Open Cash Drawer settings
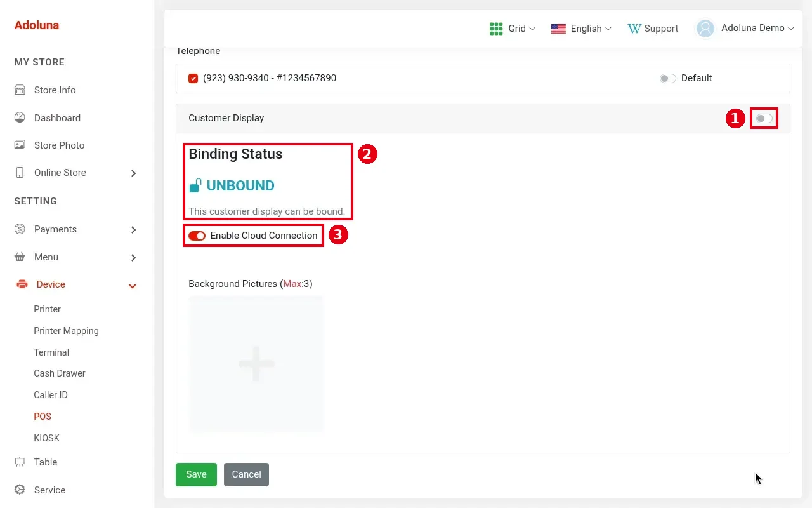Image resolution: width=812 pixels, height=508 pixels. click(60, 373)
